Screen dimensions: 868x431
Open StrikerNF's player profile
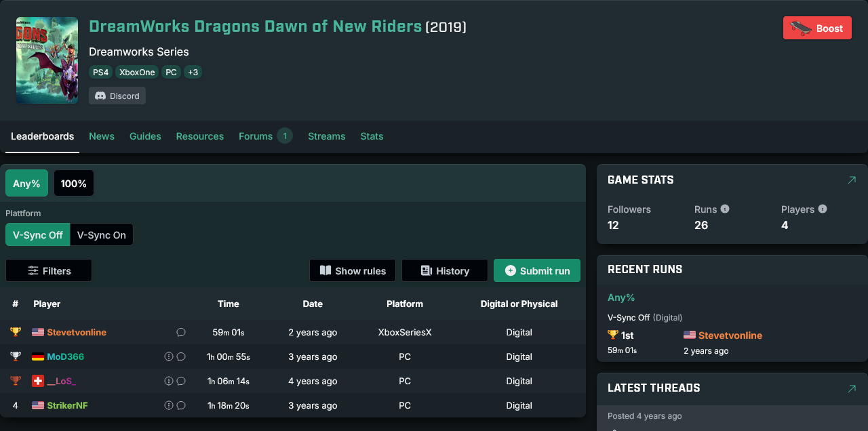(x=67, y=405)
